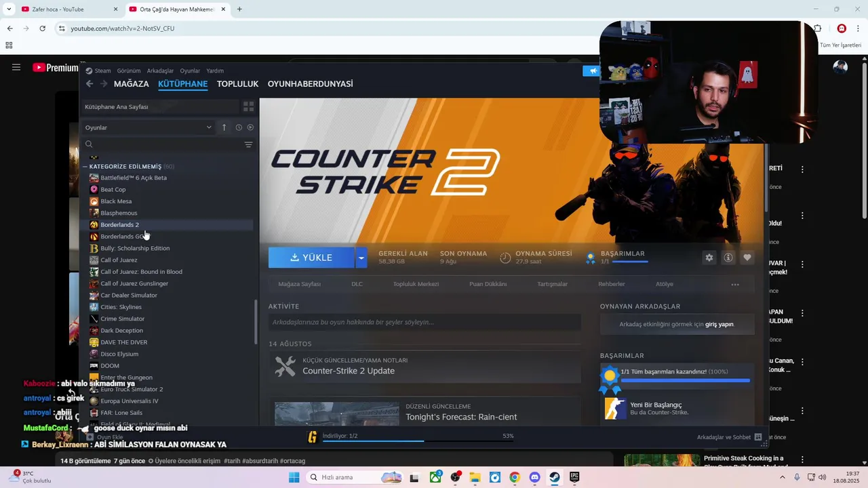Open the Arkadaşlar menu
The width and height of the screenshot is (868, 488).
point(160,70)
